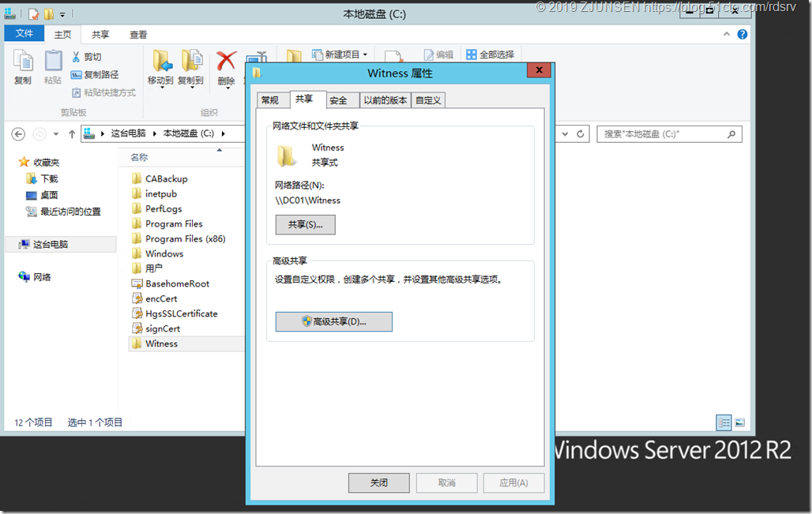
Task: Open address bar history dropdown
Action: (565, 134)
